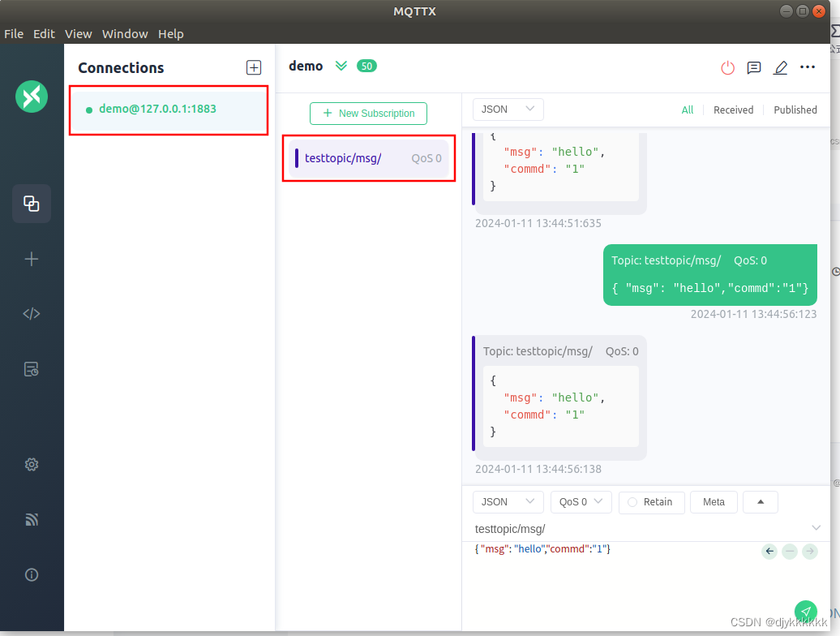
Task: Disconnect demo using the red power icon
Action: 727,68
